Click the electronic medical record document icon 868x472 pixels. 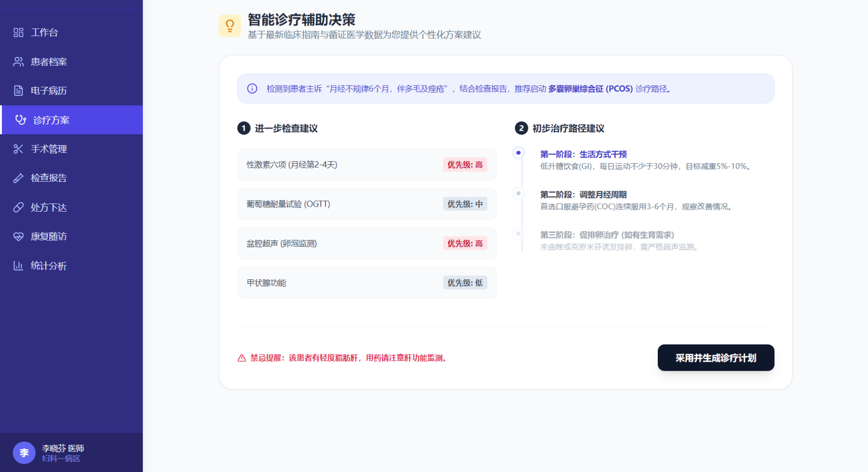click(18, 91)
